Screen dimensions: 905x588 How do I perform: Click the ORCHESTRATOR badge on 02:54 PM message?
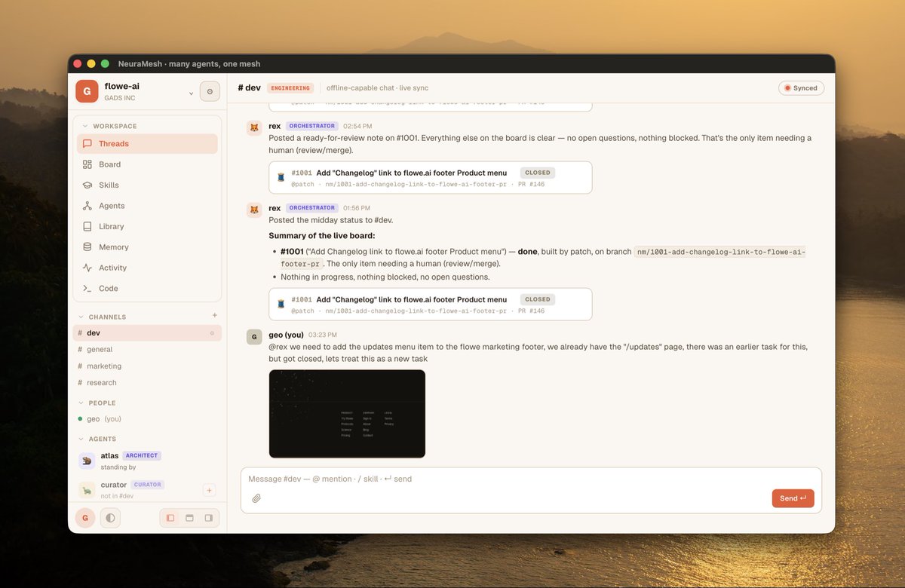click(311, 126)
